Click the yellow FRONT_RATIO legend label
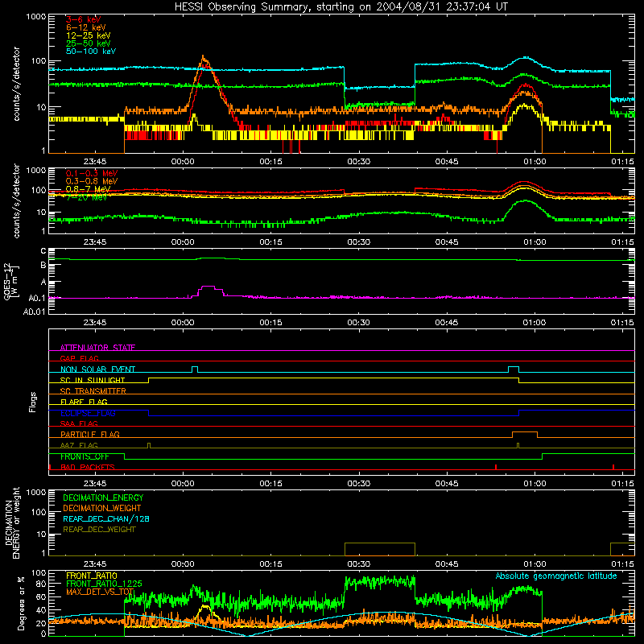This screenshot has width=644, height=644. (92, 576)
